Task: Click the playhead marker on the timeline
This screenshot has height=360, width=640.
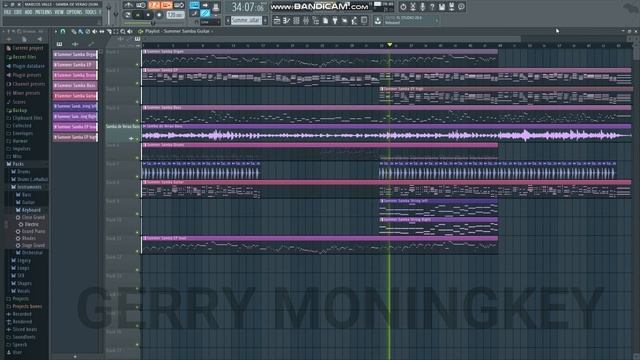Action: pos(389,44)
